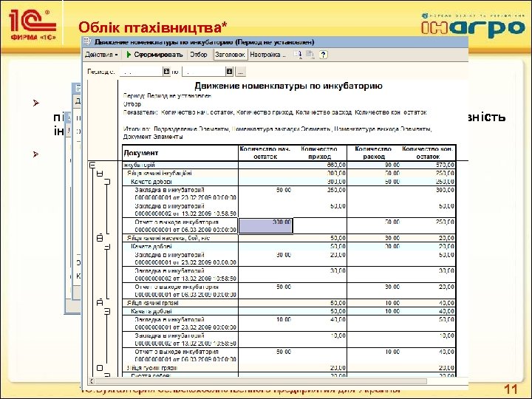
Task: Select 660,00 in the Інкубаторій row
Action: tap(336, 165)
